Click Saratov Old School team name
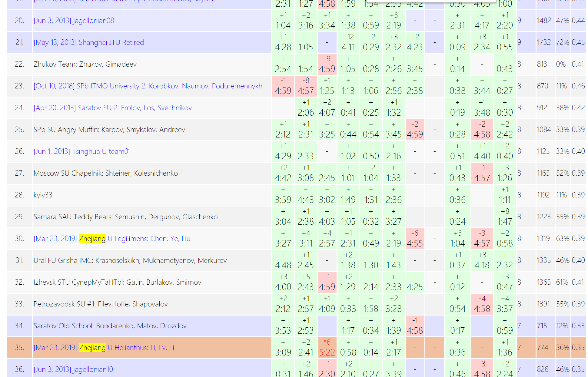Image resolution: width=588 pixels, height=377 pixels. pos(110,326)
